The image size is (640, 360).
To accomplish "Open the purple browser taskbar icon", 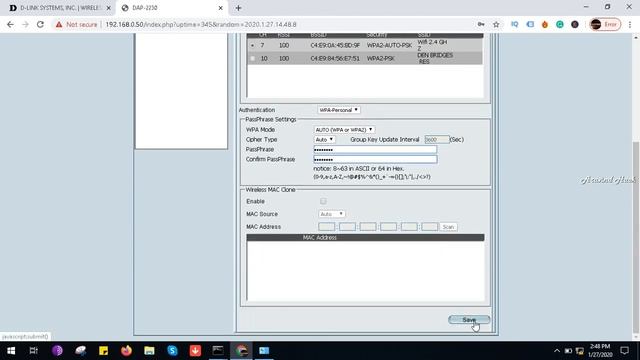I will coord(57,351).
